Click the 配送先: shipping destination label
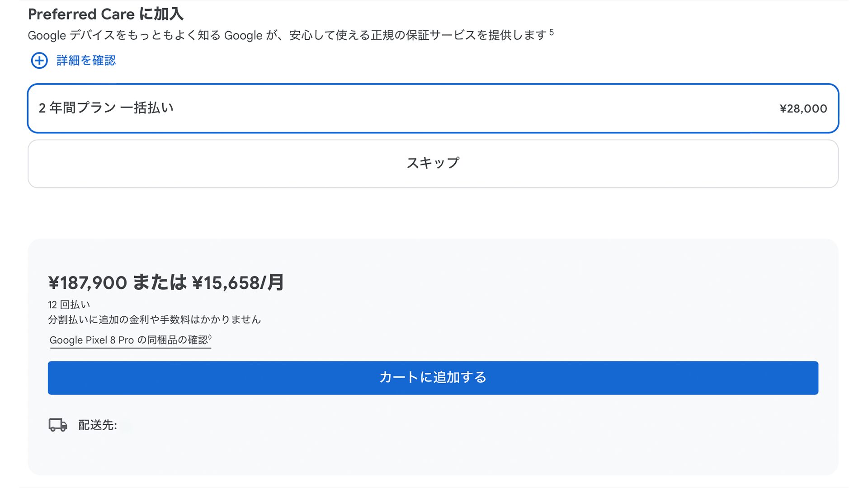 pyautogui.click(x=97, y=425)
